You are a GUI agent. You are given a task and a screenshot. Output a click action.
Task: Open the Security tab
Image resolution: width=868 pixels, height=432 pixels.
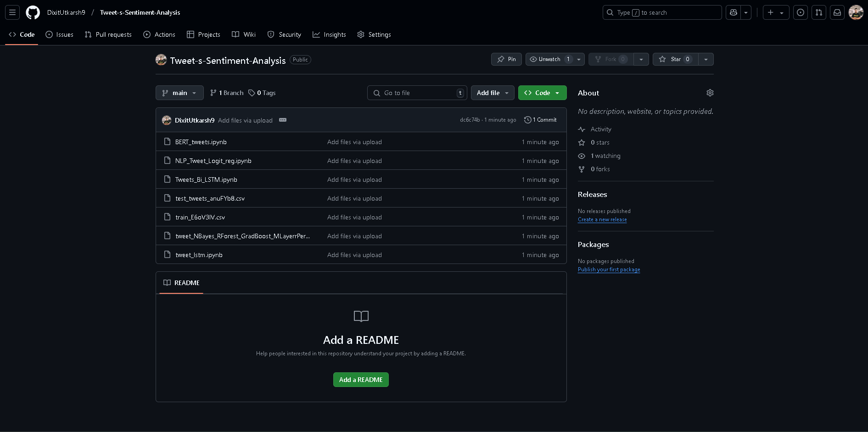[x=284, y=34]
